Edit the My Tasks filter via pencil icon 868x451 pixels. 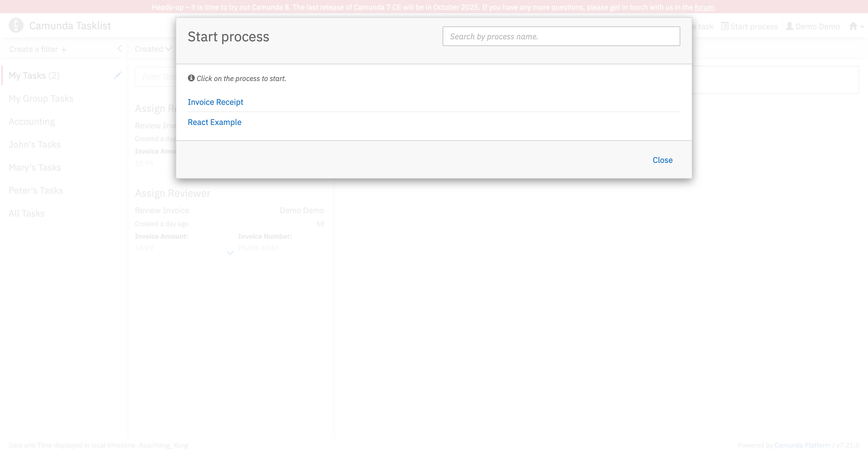[117, 75]
